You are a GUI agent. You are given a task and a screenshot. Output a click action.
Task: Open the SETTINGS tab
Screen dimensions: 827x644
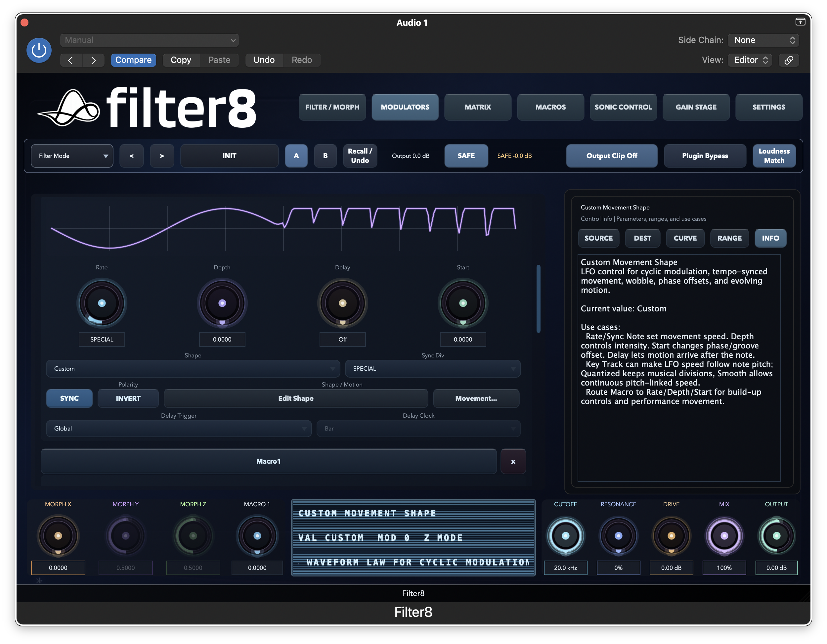(769, 107)
